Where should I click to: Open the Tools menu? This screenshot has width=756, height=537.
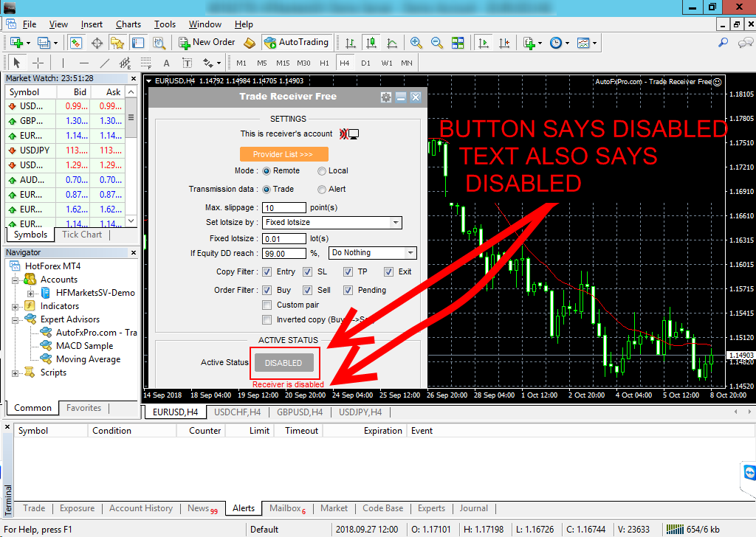[165, 24]
